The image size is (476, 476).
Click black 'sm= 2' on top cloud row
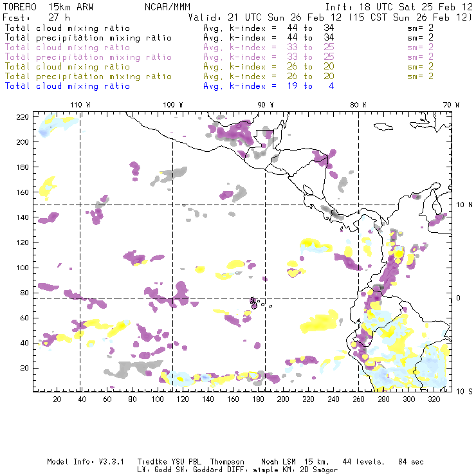click(420, 28)
